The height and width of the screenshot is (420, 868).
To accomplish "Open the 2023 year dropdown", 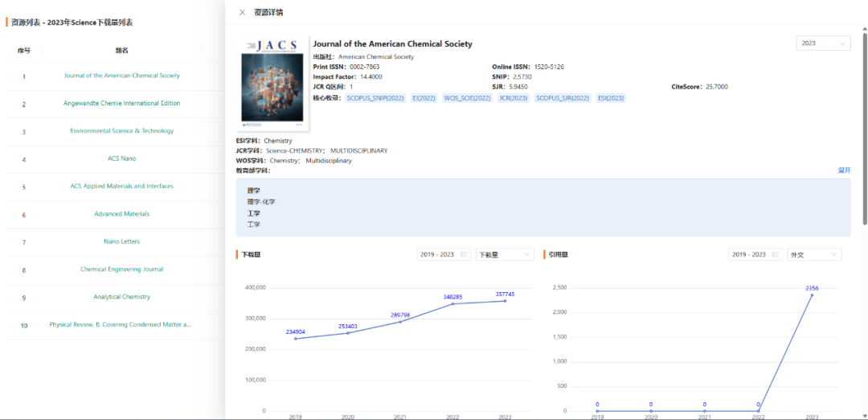I will pos(823,43).
